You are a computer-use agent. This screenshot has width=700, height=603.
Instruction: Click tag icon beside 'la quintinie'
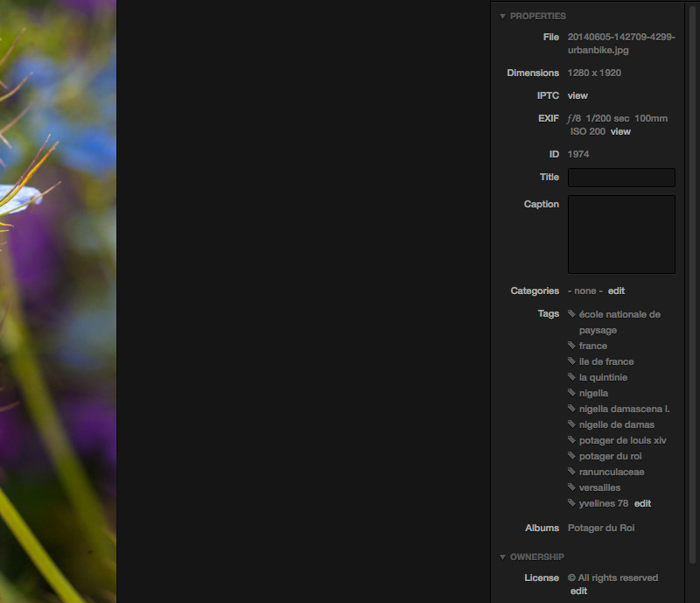pyautogui.click(x=571, y=377)
